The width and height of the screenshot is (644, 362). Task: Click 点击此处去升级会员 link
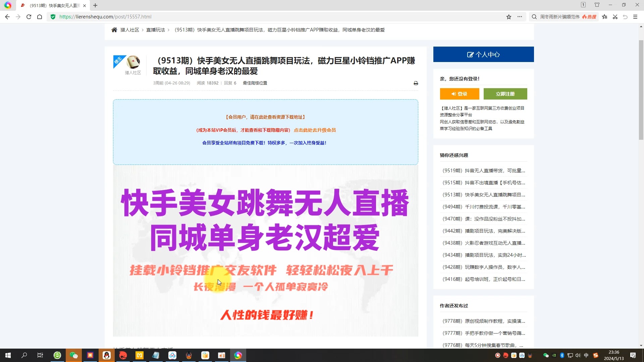pos(315,130)
